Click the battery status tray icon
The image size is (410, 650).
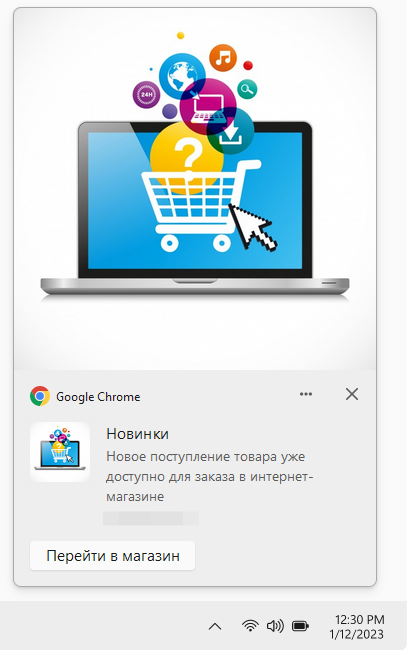coord(301,626)
